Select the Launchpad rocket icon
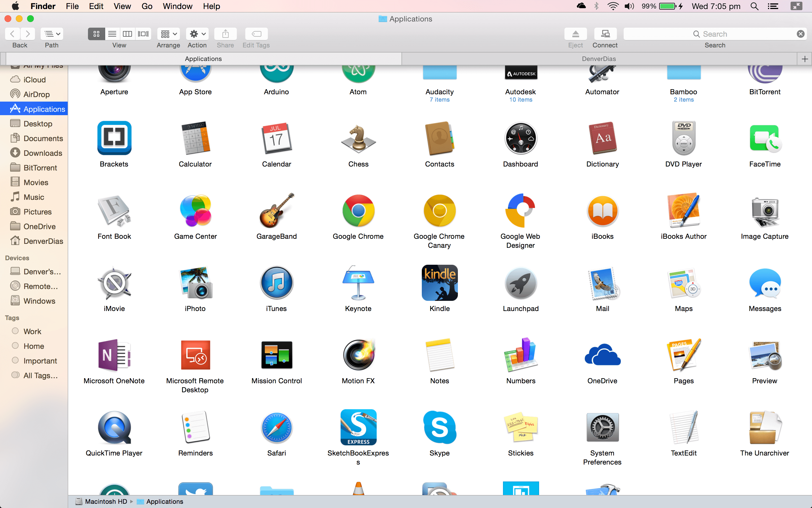Image resolution: width=812 pixels, height=508 pixels. click(x=521, y=283)
